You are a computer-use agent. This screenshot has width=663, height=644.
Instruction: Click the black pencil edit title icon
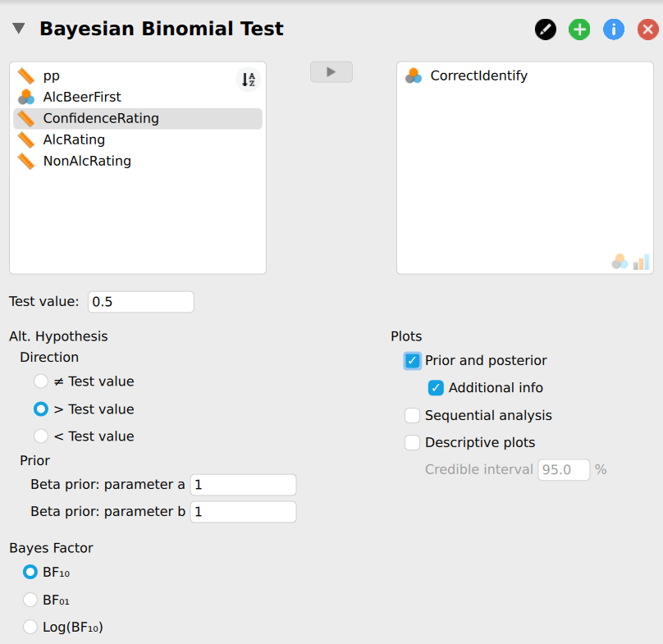pos(546,30)
